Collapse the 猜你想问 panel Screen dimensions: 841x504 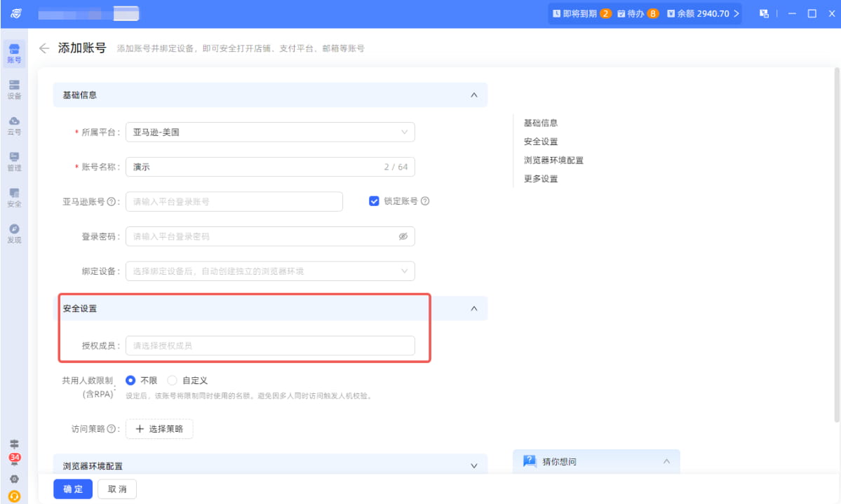tap(666, 461)
